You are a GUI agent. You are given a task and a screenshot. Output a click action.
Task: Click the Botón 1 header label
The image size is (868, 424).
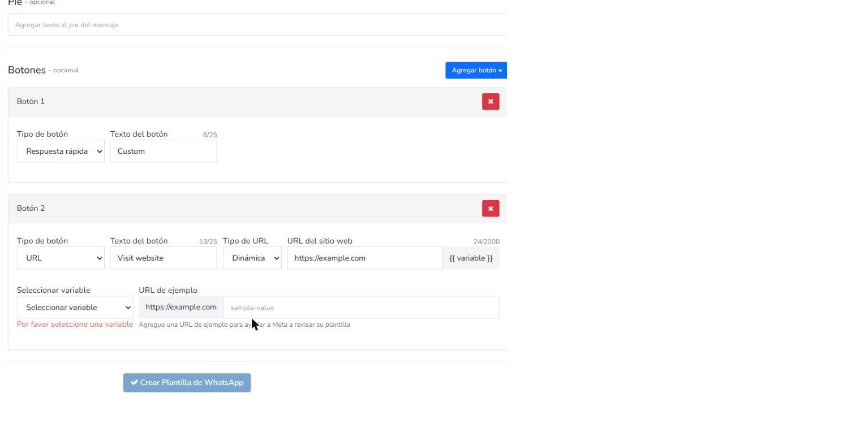coord(31,101)
